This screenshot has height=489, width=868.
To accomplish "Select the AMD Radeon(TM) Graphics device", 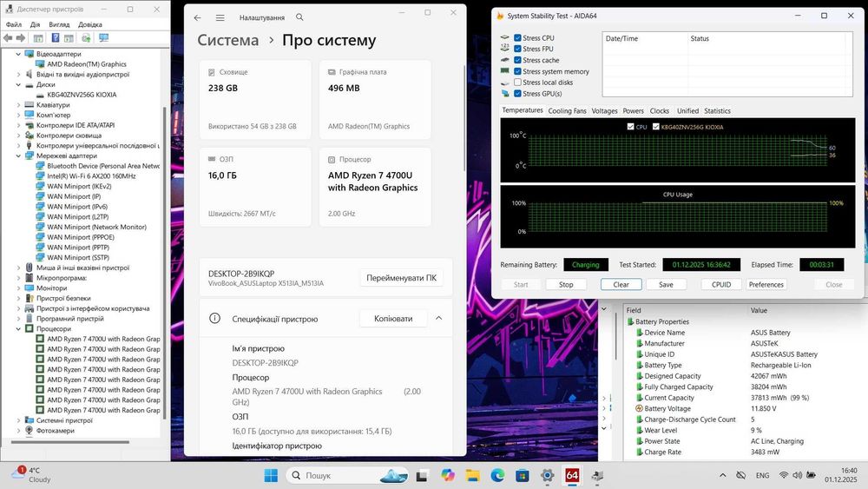I will click(86, 64).
